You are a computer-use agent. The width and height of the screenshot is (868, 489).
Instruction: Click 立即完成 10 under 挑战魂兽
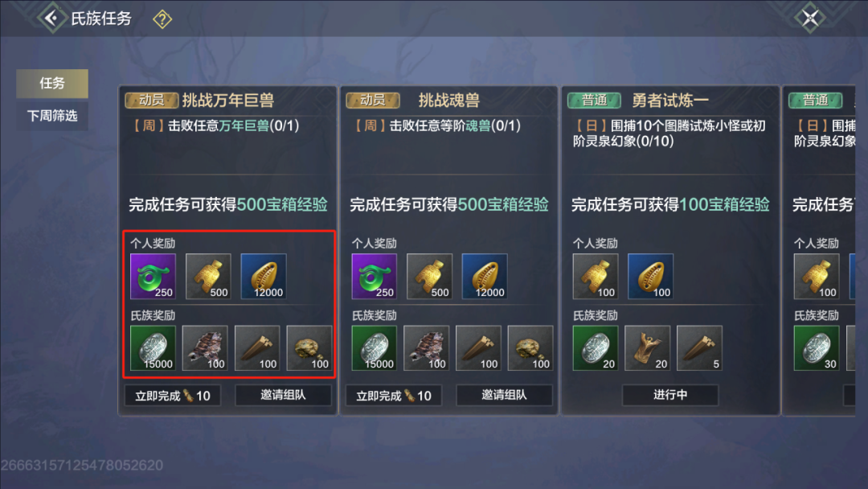click(x=394, y=396)
